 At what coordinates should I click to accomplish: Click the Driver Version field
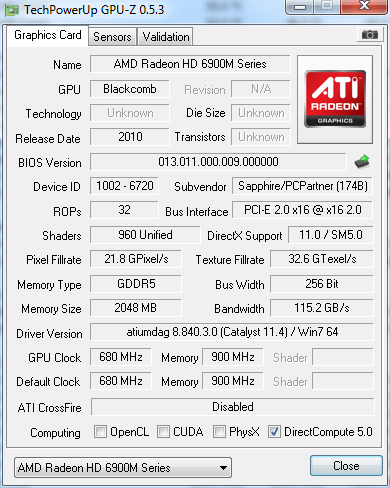tap(232, 332)
